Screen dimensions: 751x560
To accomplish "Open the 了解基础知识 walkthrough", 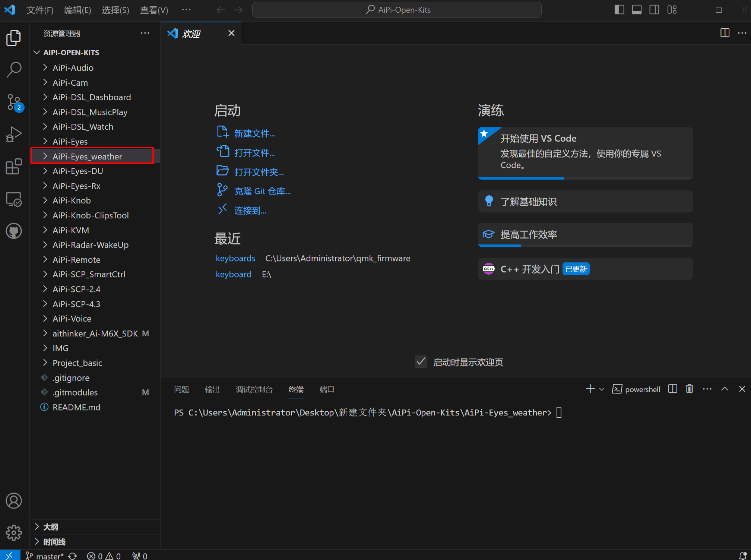I will [x=585, y=202].
